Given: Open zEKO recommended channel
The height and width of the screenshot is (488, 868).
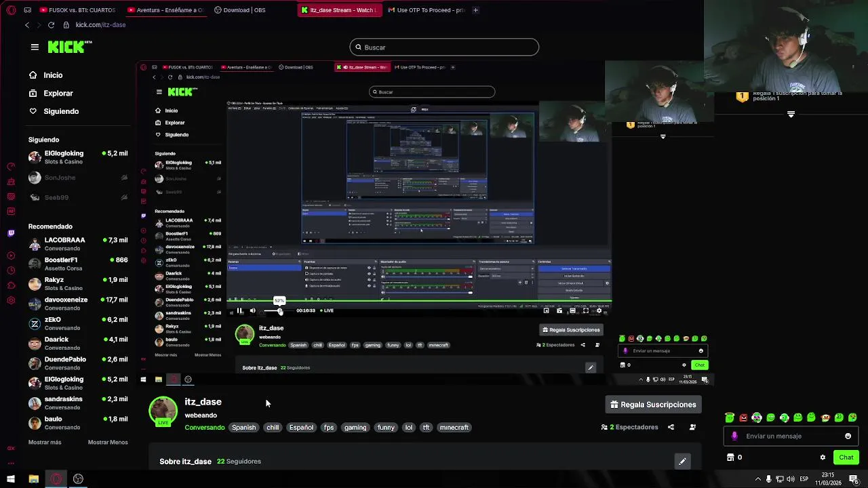Looking at the screenshot, I should point(78,323).
